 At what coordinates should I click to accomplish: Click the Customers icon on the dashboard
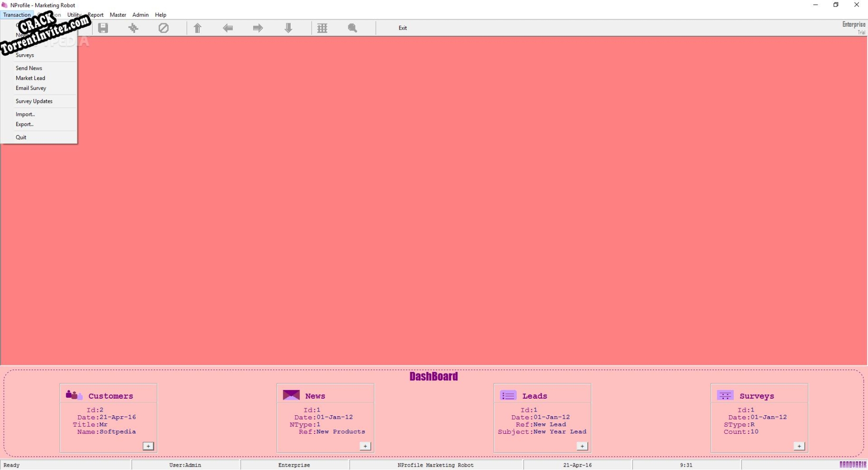tap(73, 394)
